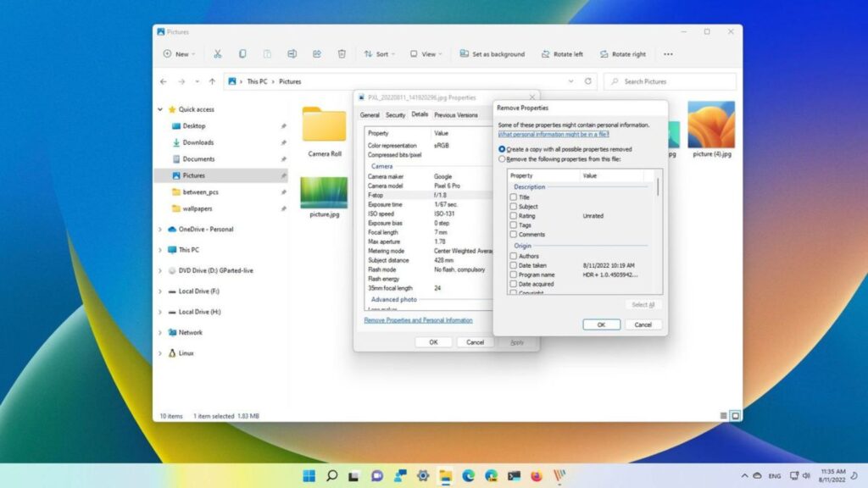The width and height of the screenshot is (868, 488).
Task: Enable the Authors property checkbox
Action: click(x=514, y=256)
